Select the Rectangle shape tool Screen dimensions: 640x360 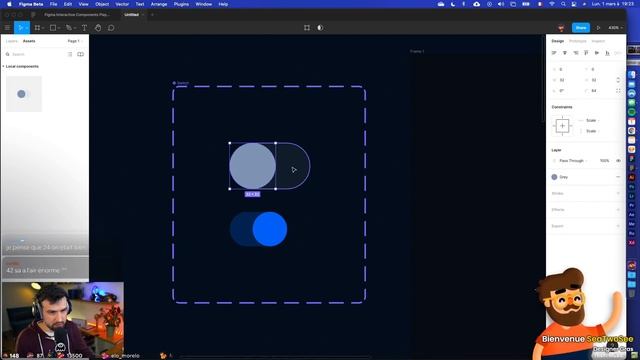(x=53, y=28)
